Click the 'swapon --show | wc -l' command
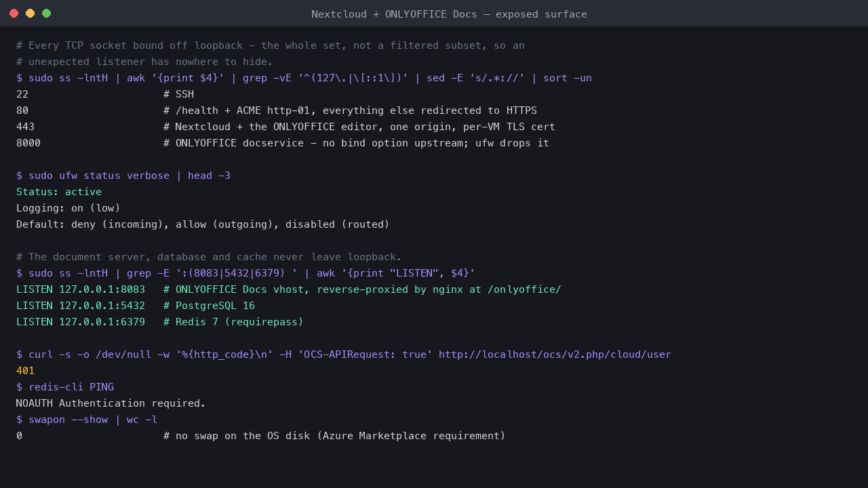 click(87, 420)
